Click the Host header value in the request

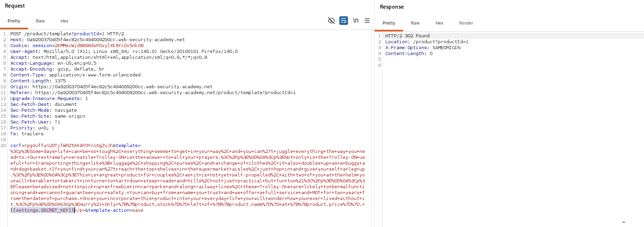[106, 40]
